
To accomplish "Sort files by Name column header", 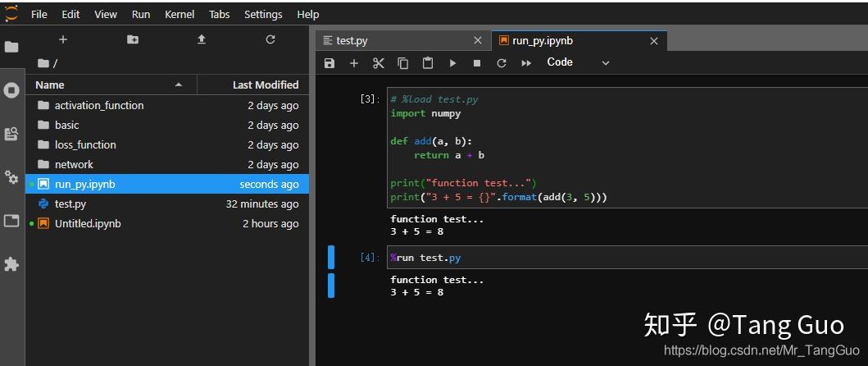I will click(111, 85).
